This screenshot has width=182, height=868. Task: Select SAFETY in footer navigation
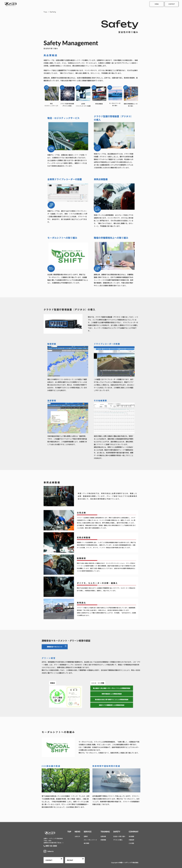[x=117, y=831]
